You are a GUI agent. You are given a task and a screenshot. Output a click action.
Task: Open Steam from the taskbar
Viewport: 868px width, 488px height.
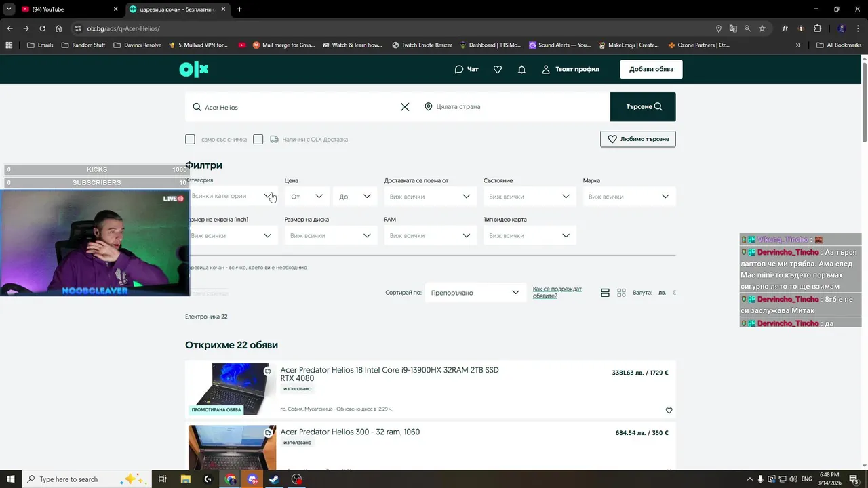pos(274,479)
